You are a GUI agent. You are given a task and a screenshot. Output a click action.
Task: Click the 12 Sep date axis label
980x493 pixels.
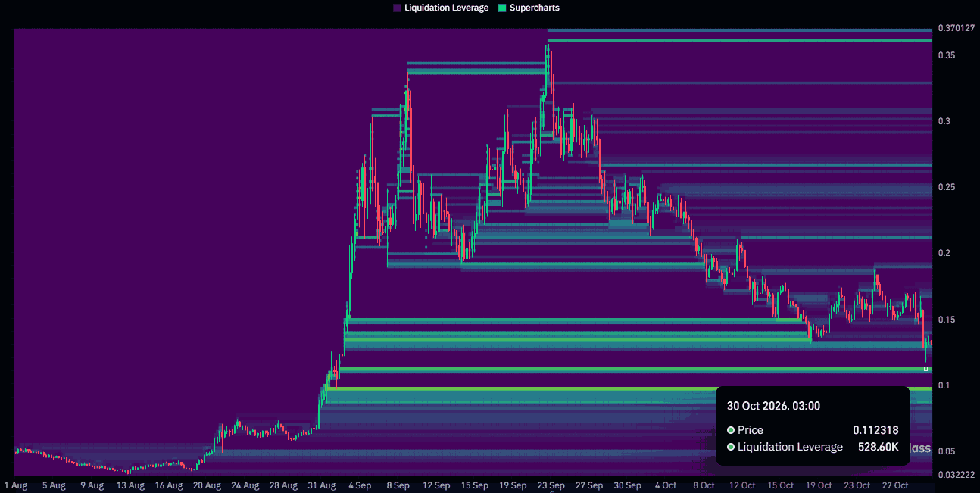click(x=437, y=485)
